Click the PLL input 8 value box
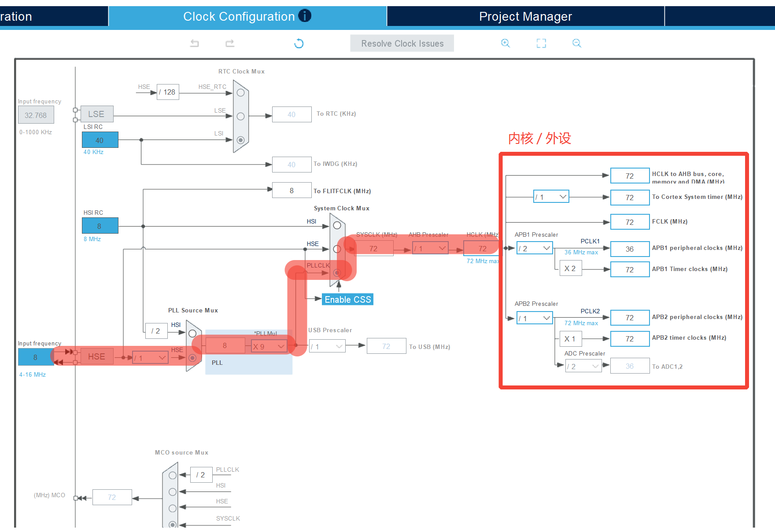The width and height of the screenshot is (775, 532). [225, 346]
